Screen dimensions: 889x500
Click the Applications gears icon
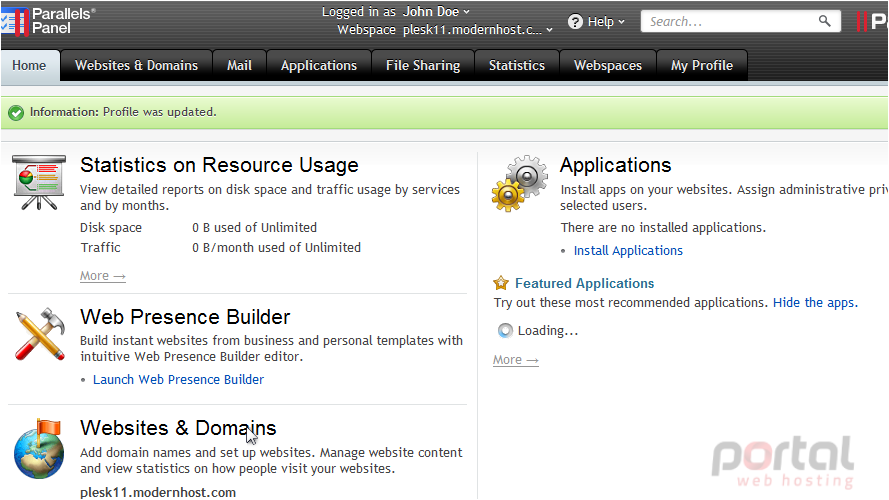pyautogui.click(x=519, y=184)
